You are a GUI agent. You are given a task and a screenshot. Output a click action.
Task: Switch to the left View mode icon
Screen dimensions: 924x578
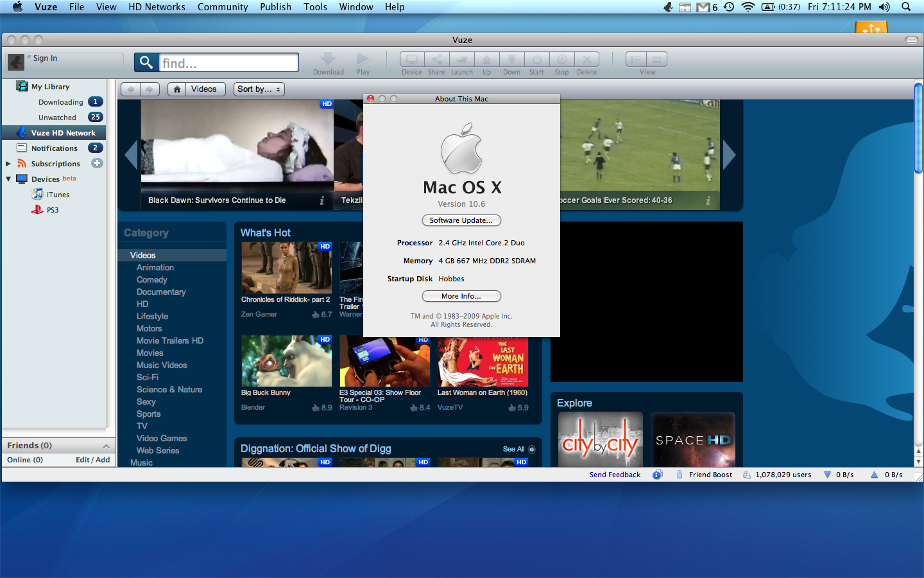(636, 59)
